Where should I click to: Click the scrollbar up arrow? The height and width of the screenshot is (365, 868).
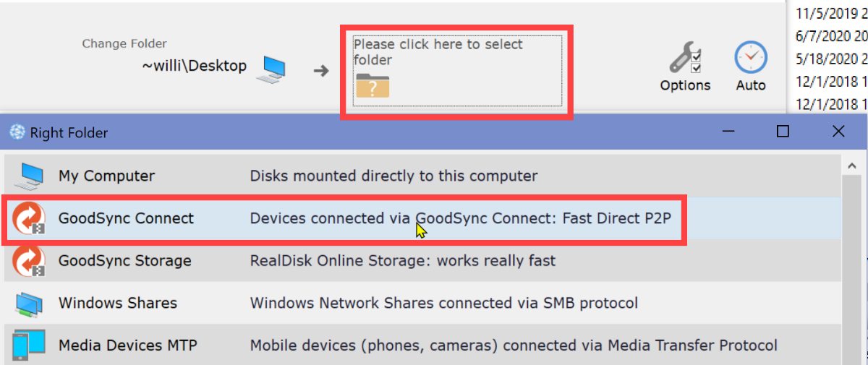(854, 167)
